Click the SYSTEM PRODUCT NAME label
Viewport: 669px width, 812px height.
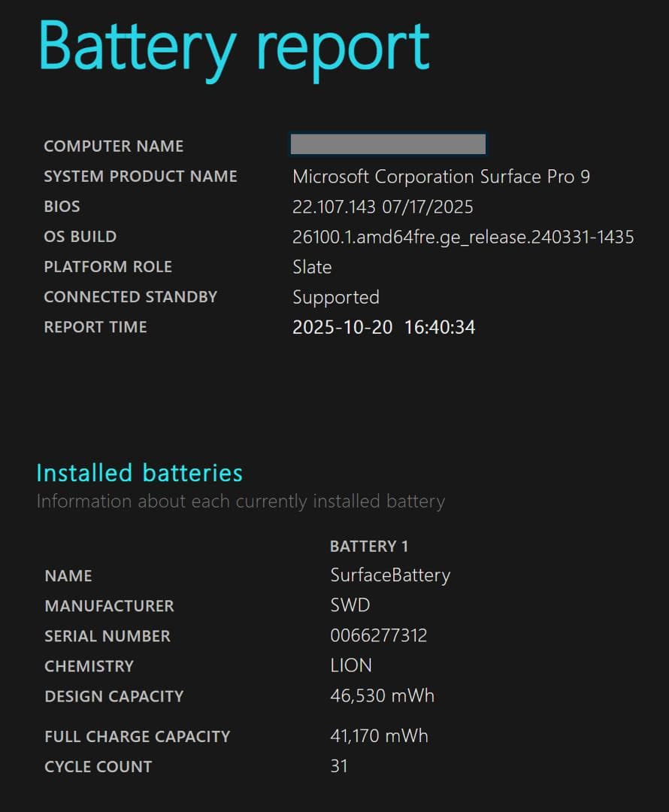point(141,177)
